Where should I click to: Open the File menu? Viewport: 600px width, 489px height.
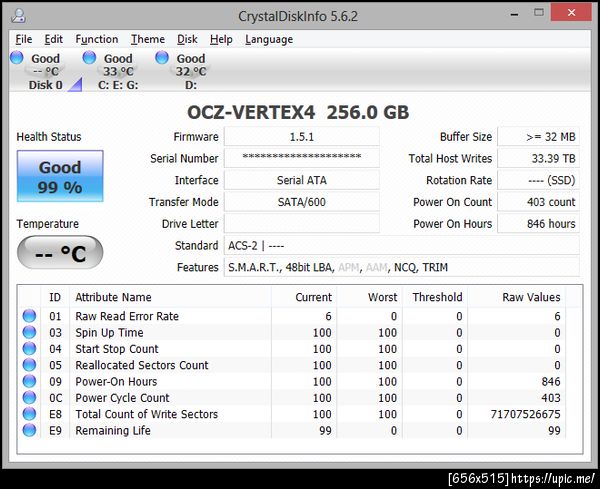point(24,39)
